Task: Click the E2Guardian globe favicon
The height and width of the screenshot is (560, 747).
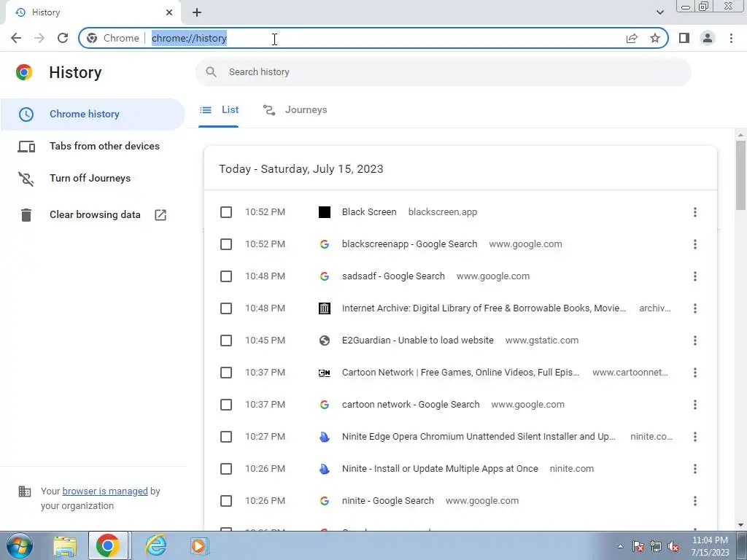Action: click(325, 341)
